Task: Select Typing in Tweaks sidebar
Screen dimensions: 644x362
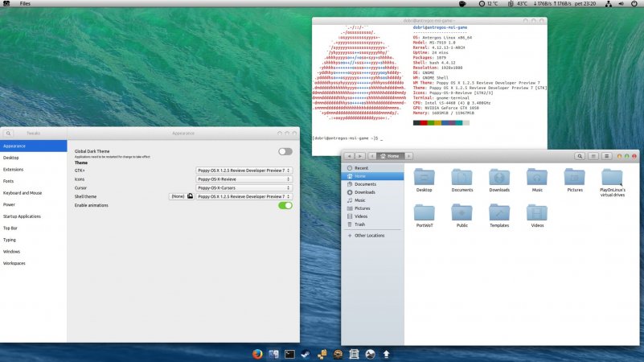Action: click(x=33, y=240)
